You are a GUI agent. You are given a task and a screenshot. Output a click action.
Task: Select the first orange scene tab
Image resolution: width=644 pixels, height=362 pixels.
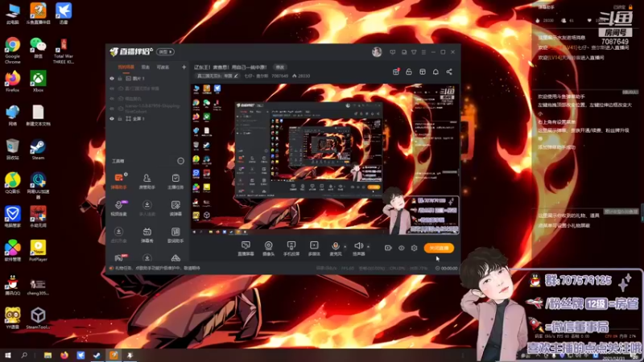pos(126,67)
